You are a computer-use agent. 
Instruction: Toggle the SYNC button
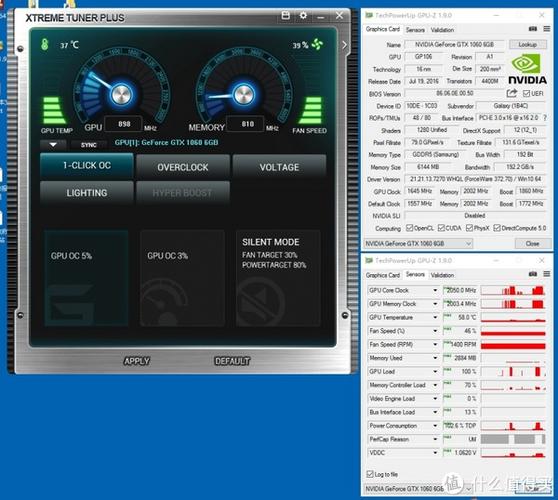click(x=89, y=145)
